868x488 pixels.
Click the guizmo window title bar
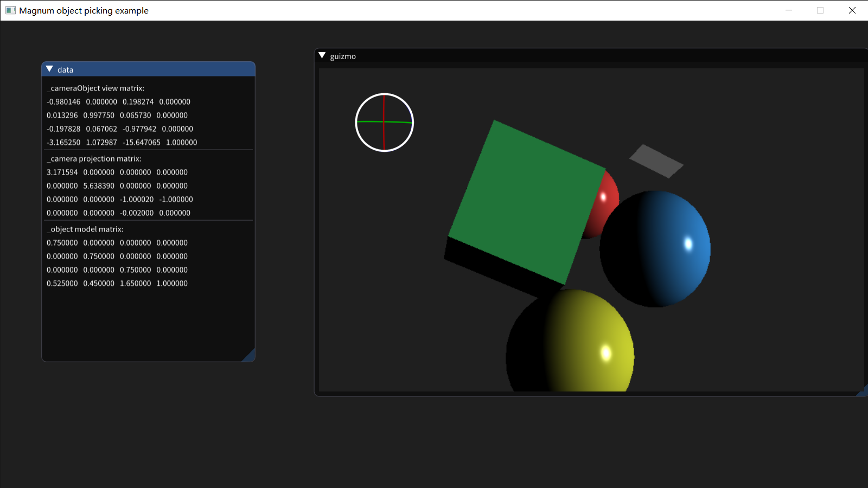point(488,56)
